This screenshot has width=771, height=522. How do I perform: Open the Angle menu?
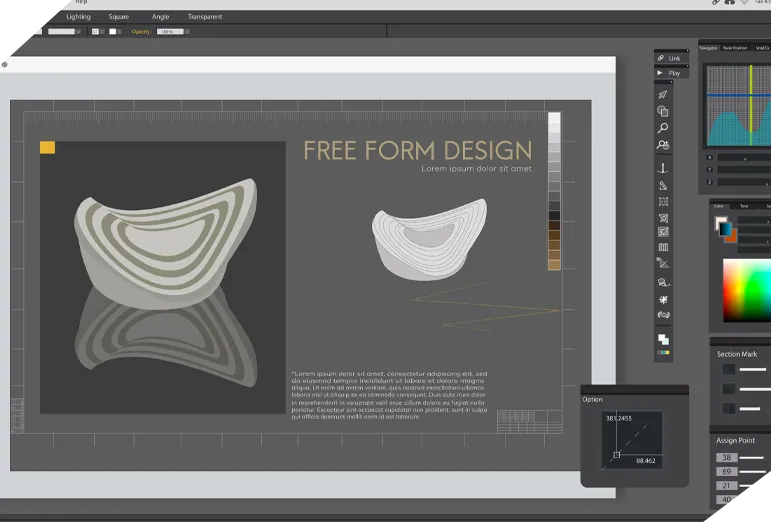click(160, 17)
